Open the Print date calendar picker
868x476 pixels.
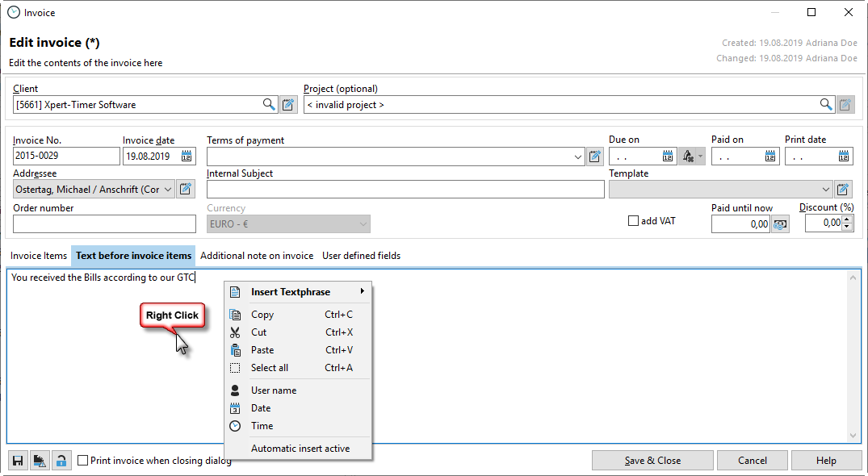tap(844, 157)
